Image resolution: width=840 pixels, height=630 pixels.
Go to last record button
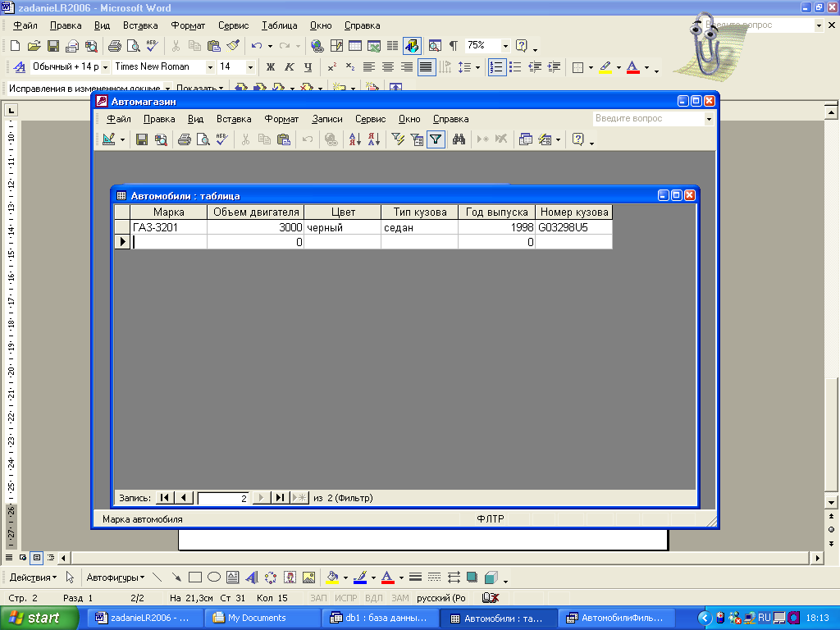pyautogui.click(x=280, y=498)
